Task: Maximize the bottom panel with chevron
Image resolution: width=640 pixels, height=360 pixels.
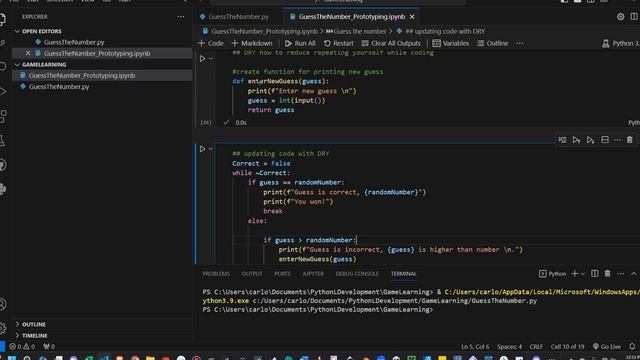Action: pos(633,274)
